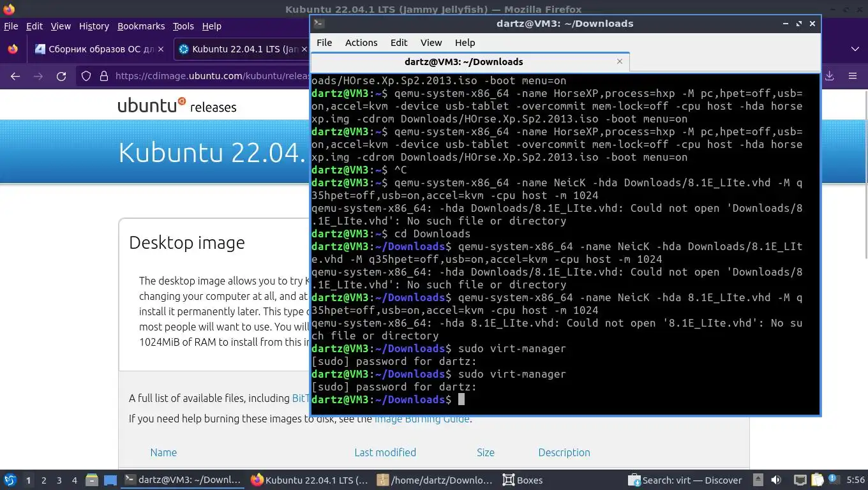The image size is (868, 490).
Task: Click removable media eject tray icon
Action: pyautogui.click(x=758, y=480)
